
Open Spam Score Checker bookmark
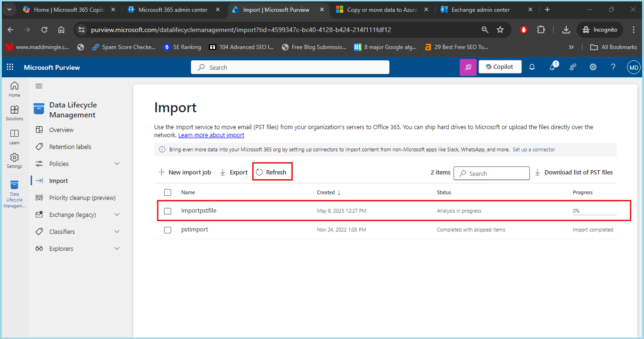click(124, 47)
